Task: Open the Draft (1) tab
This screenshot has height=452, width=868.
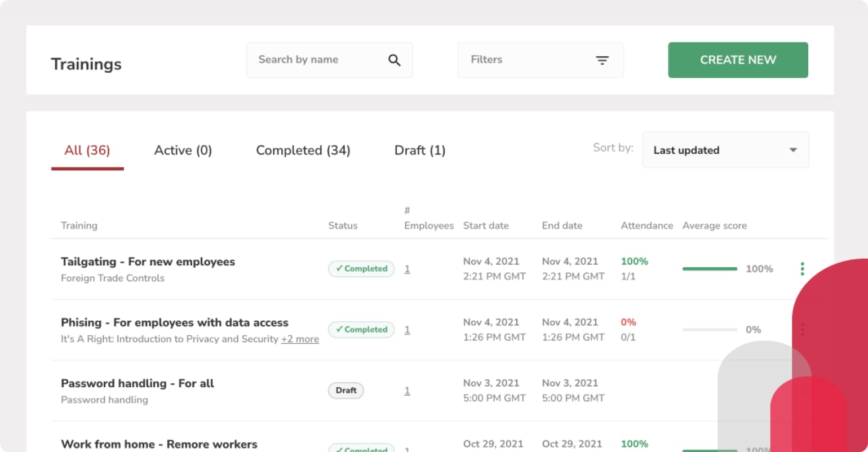Action: [420, 150]
